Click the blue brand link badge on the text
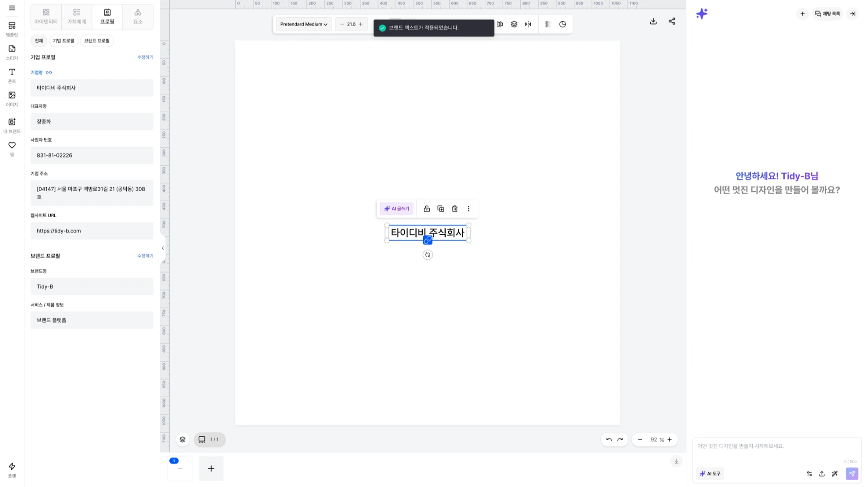The height and width of the screenshot is (487, 868). (427, 240)
